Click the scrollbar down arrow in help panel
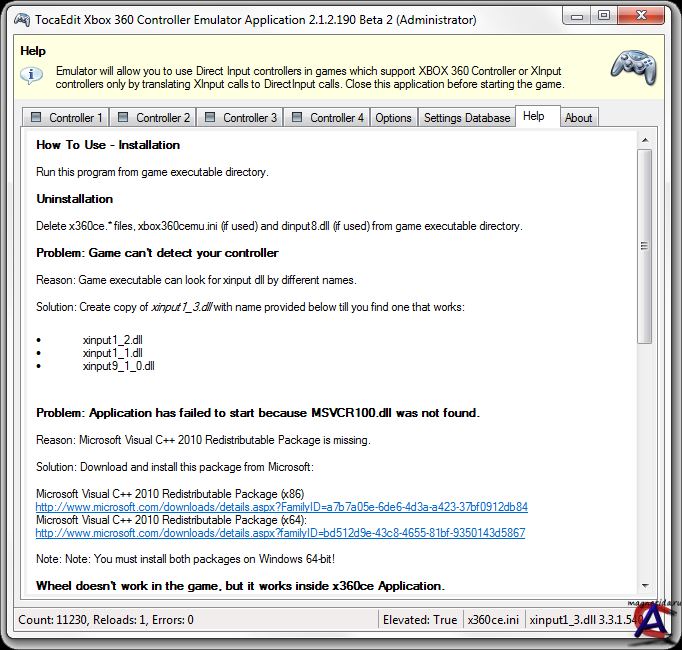This screenshot has height=650, width=682. tap(644, 586)
